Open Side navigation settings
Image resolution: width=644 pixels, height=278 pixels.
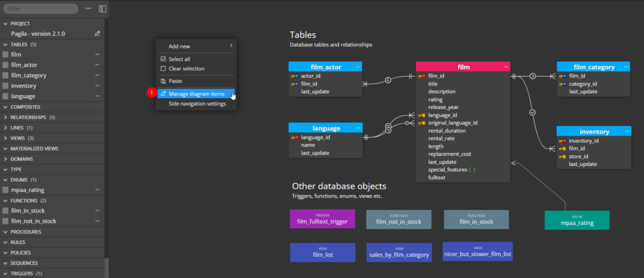pos(196,104)
